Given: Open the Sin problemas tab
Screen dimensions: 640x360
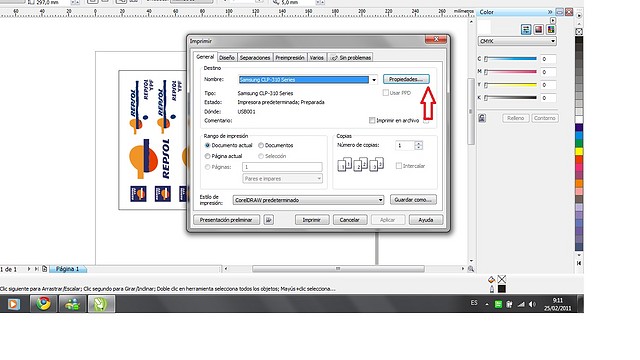Looking at the screenshot, I should 351,58.
